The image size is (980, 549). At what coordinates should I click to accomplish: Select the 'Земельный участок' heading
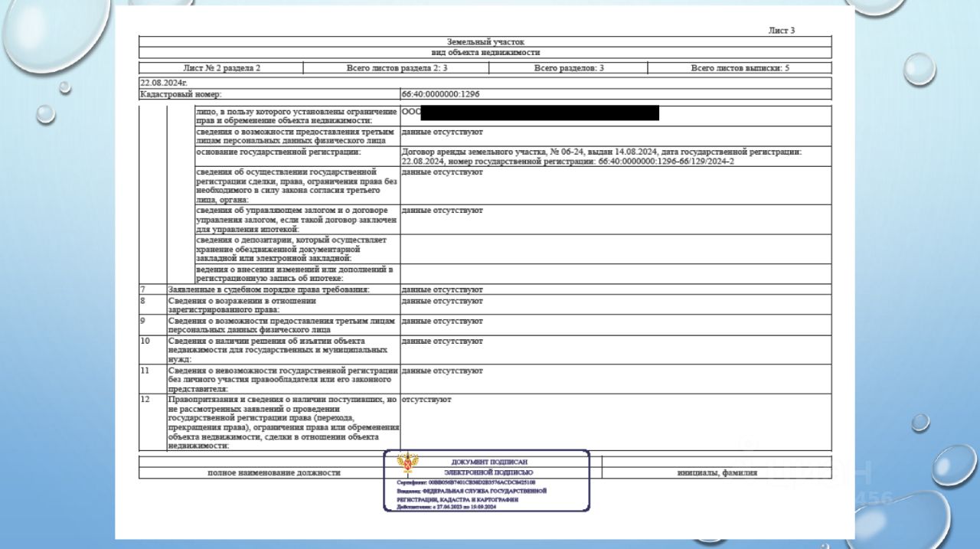[x=485, y=41]
